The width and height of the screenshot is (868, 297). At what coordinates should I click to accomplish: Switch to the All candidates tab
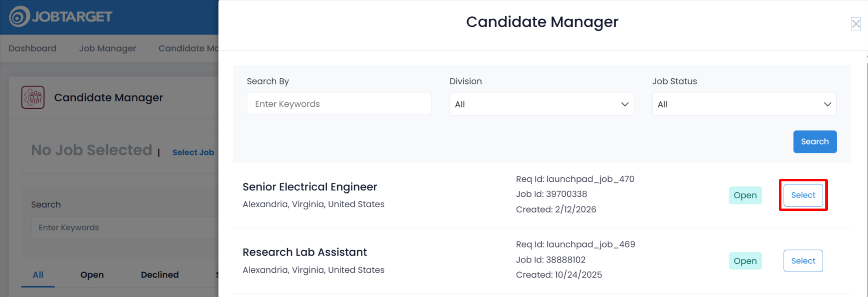pos(38,275)
